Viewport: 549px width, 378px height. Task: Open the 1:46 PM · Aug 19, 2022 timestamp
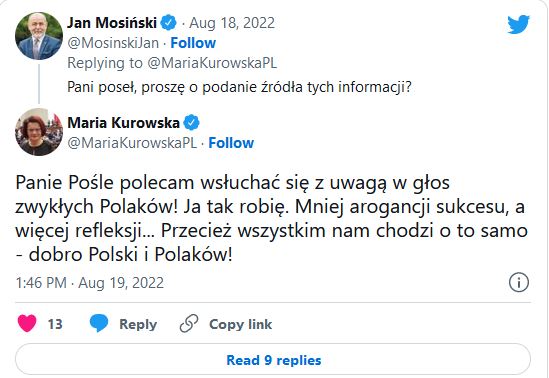point(90,283)
